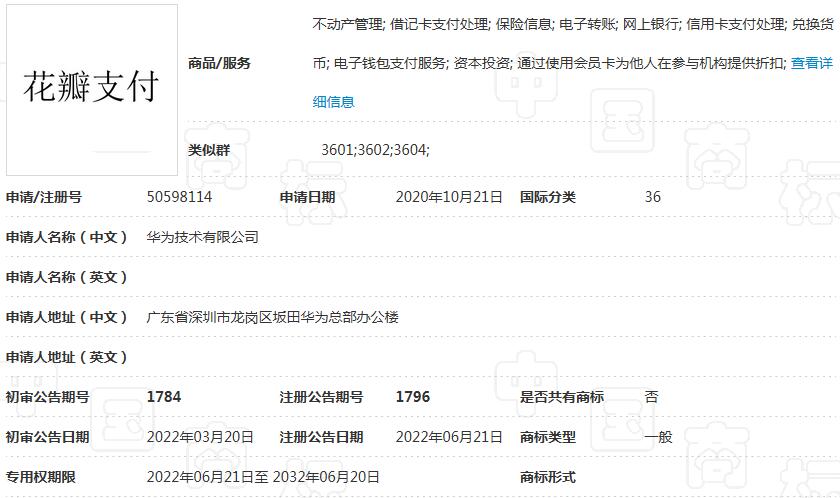Click address 广东省深圳市龙岗区坂田华为总部办公楼
840x498 pixels.
[x=273, y=318]
